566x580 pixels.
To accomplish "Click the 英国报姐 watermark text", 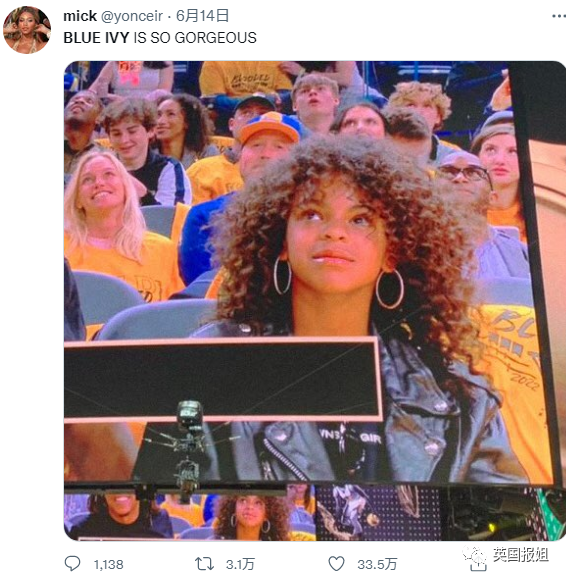I will point(520,554).
